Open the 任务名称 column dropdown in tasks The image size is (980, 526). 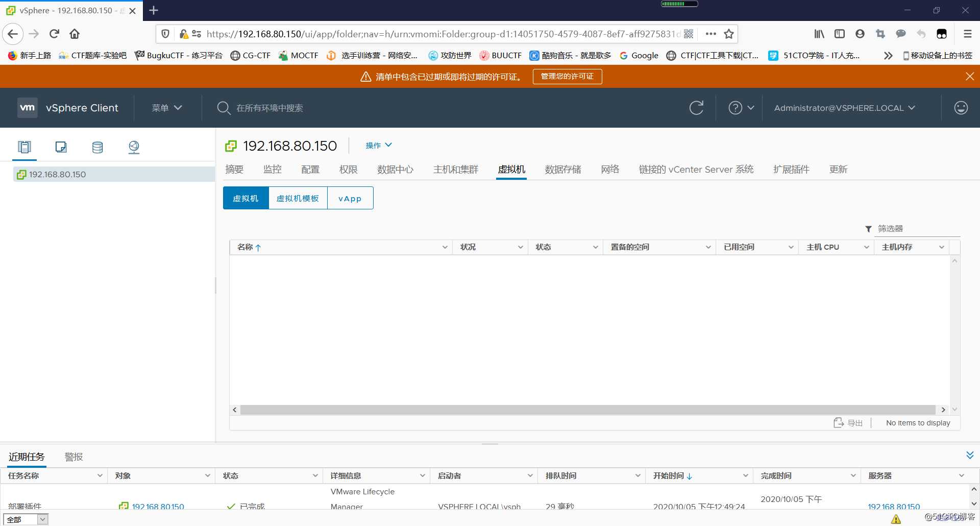point(100,475)
